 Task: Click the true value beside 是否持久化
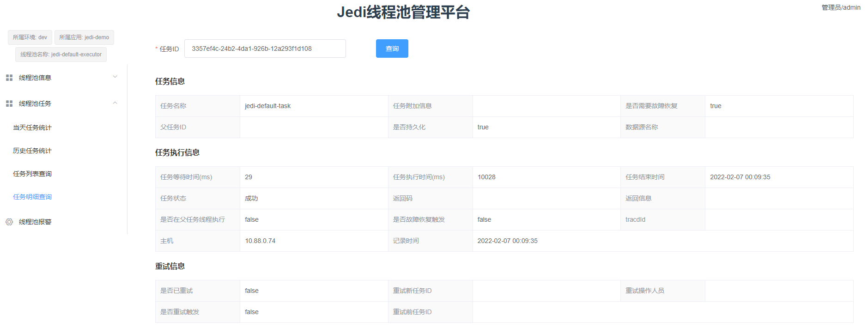pos(483,127)
